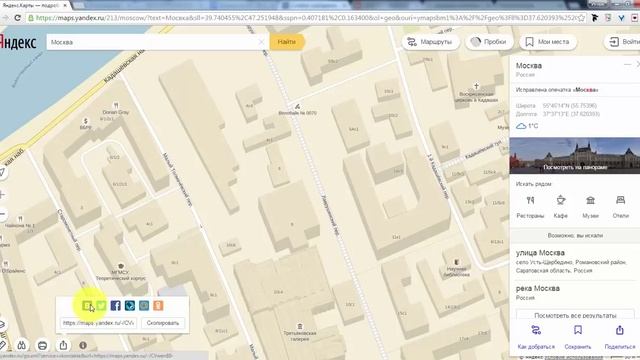Open Мои места saved places
The image size is (640, 360).
click(x=548, y=42)
